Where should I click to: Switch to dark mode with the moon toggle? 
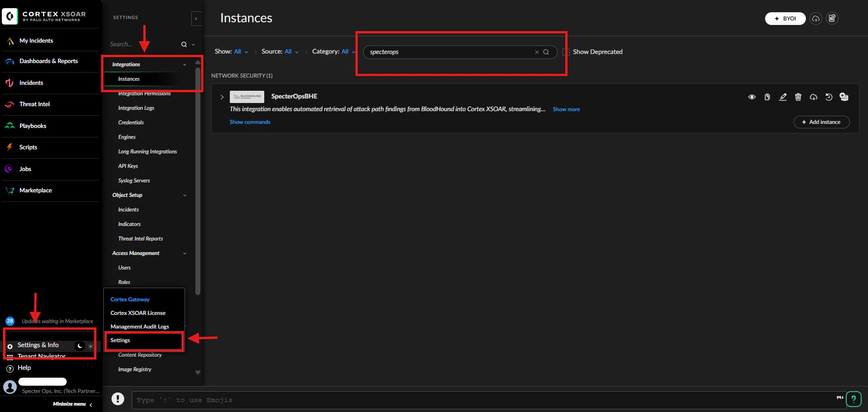(79, 346)
